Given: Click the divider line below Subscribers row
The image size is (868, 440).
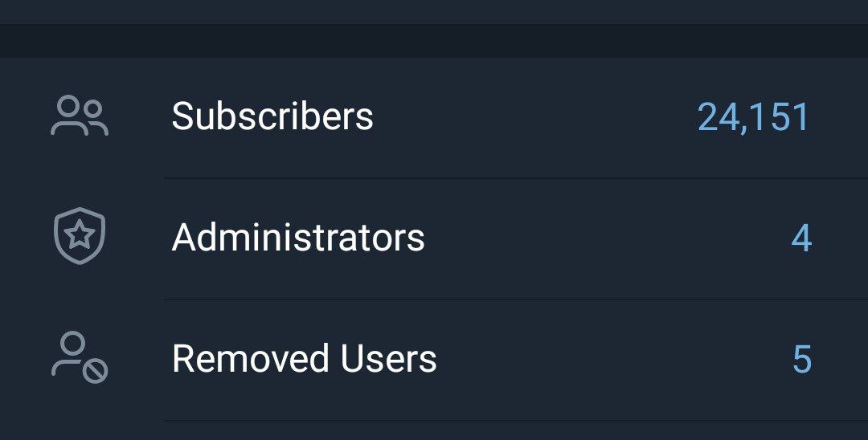Looking at the screenshot, I should click(514, 178).
